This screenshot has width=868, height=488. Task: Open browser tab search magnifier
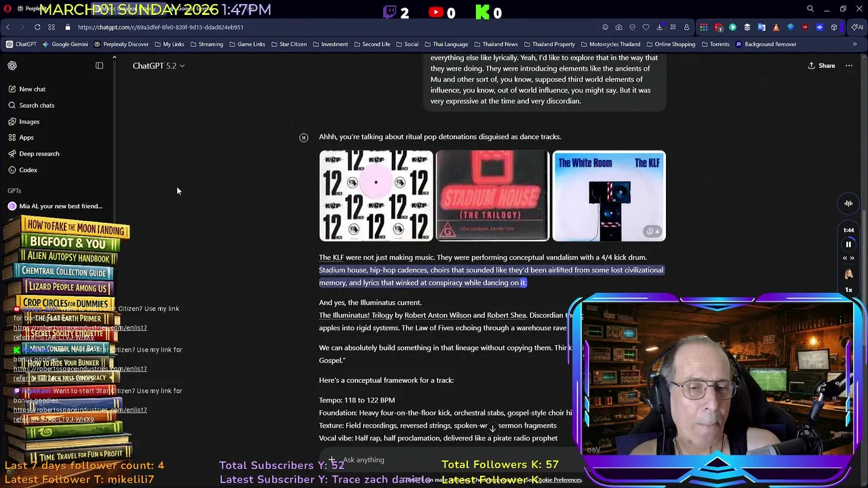(810, 9)
